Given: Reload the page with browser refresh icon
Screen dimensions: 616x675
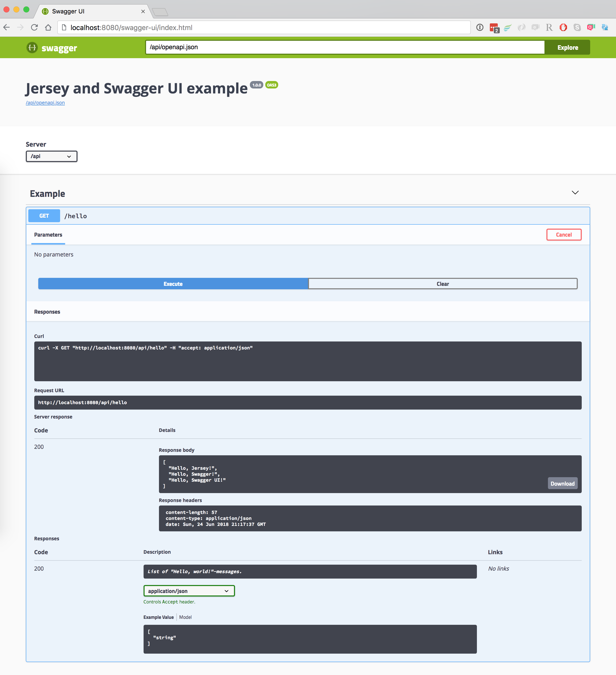Looking at the screenshot, I should click(x=34, y=27).
